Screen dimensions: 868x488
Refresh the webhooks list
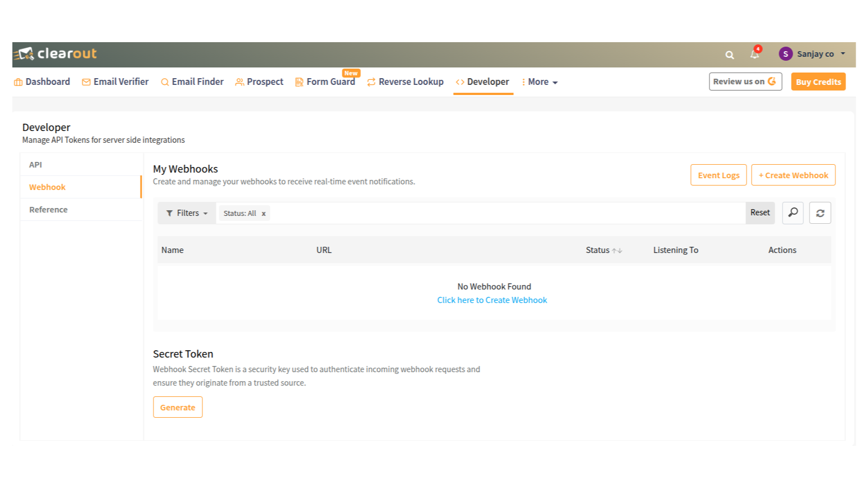pyautogui.click(x=820, y=213)
